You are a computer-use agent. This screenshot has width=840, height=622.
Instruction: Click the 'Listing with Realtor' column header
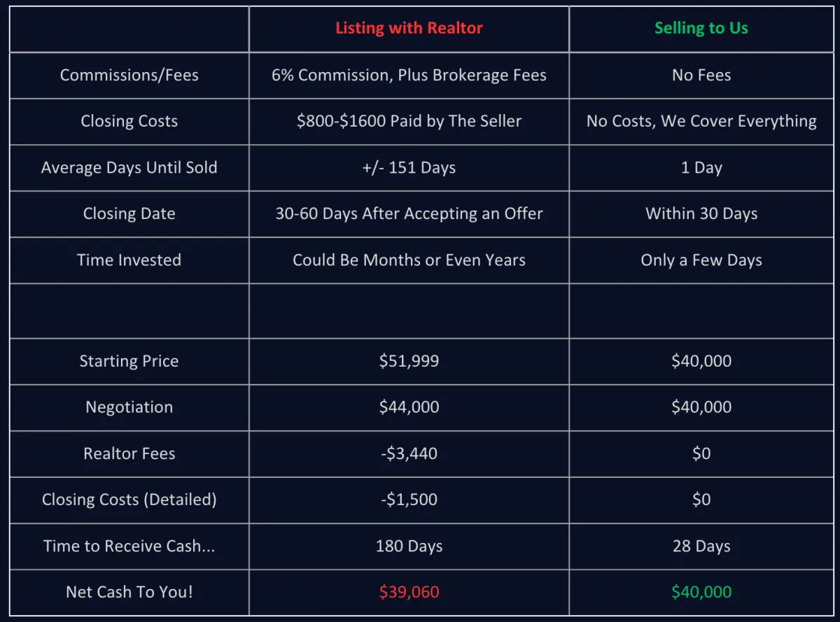[409, 28]
